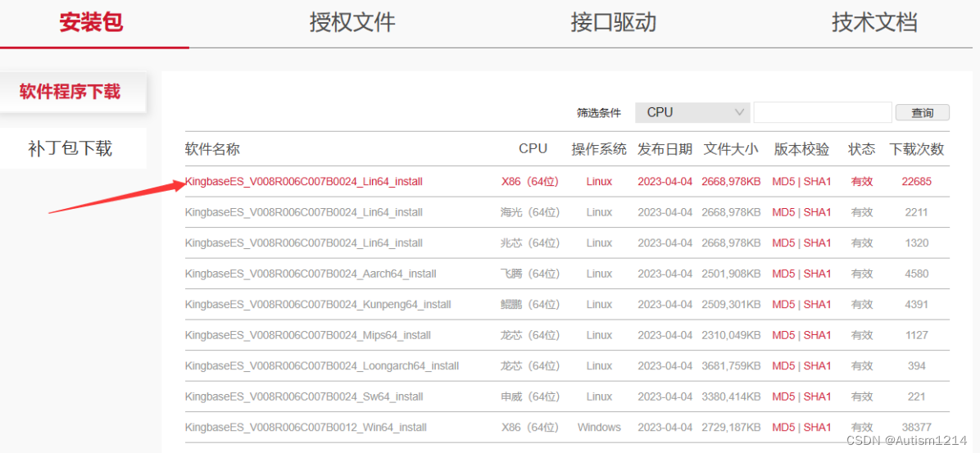Click the 状态 column header
This screenshot has width=980, height=453.
(x=862, y=149)
